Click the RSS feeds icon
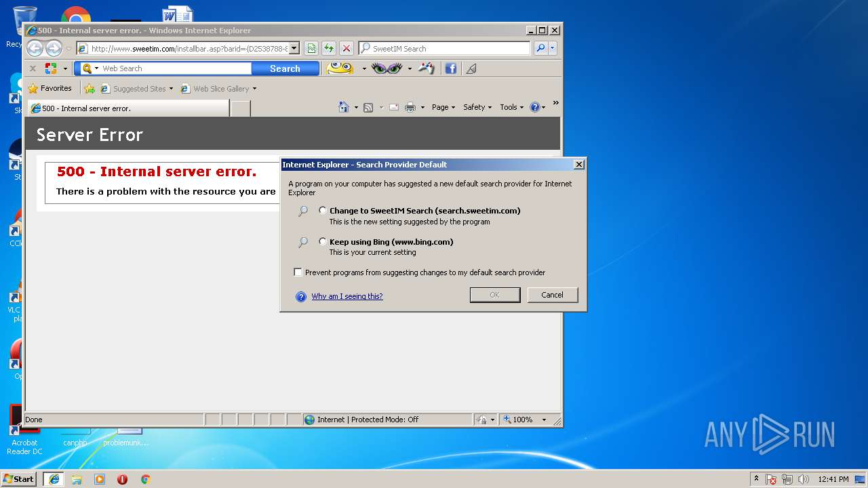 coord(368,107)
